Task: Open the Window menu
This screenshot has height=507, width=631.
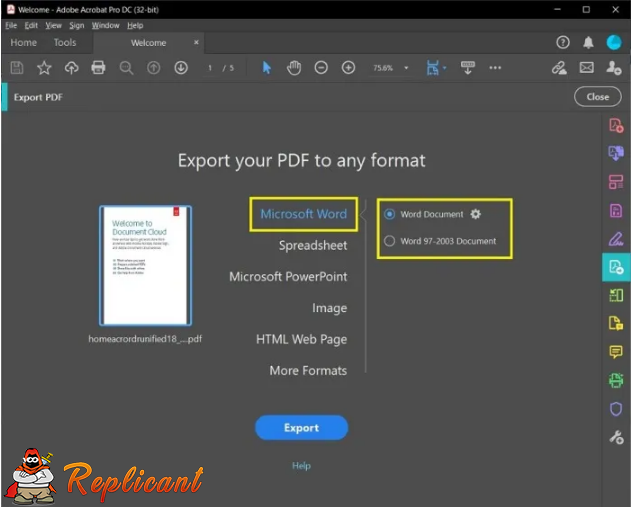Action: (x=105, y=25)
